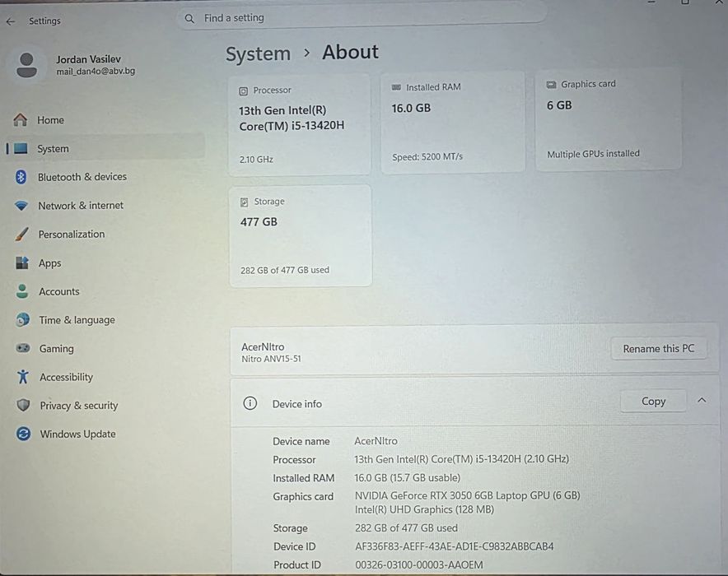Open the Home page

50,120
